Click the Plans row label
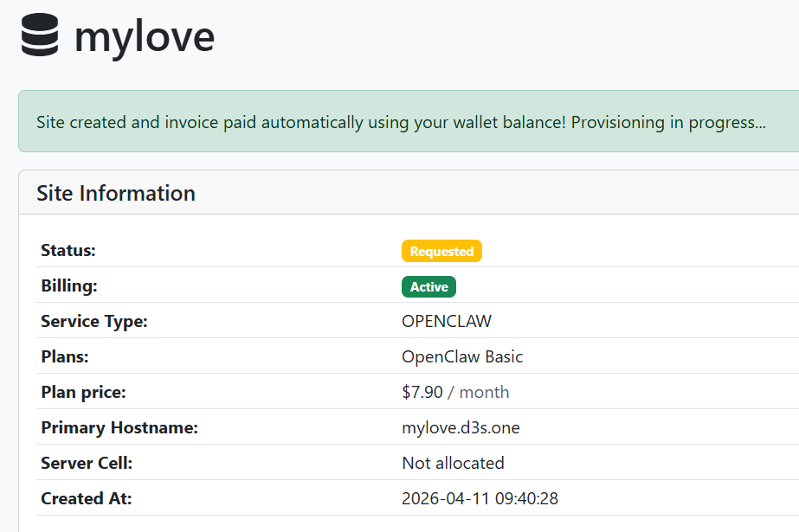799x532 pixels. coord(65,356)
